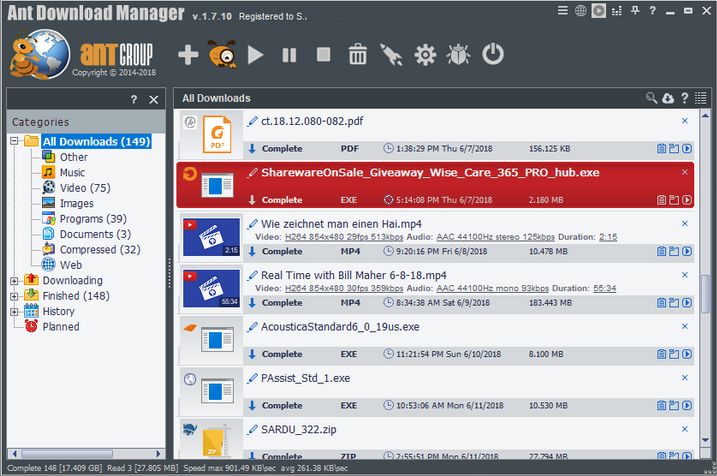This screenshot has height=476, width=717.
Task: Select the Web category
Action: pos(71,265)
